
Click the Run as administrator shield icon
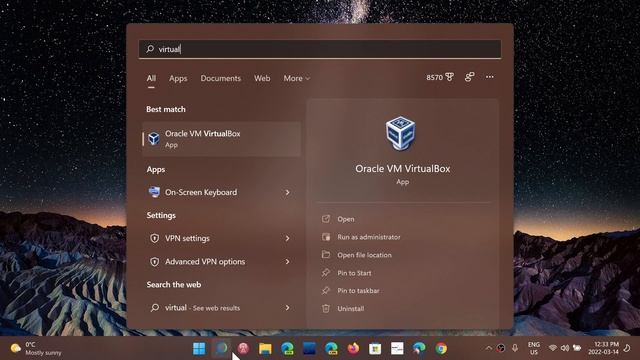coord(326,237)
